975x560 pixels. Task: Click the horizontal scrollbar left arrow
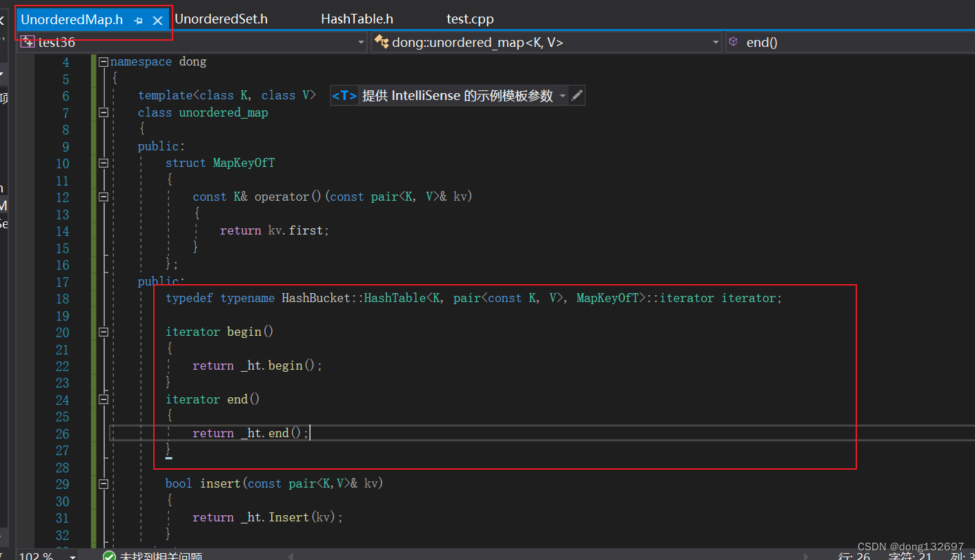tap(290, 555)
